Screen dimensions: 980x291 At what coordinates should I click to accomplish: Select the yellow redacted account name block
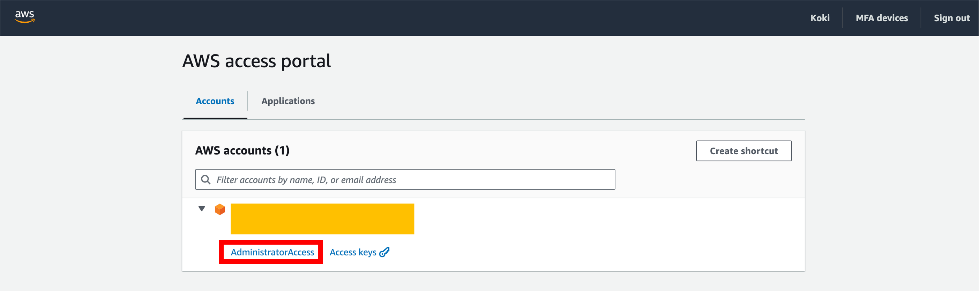click(x=322, y=219)
